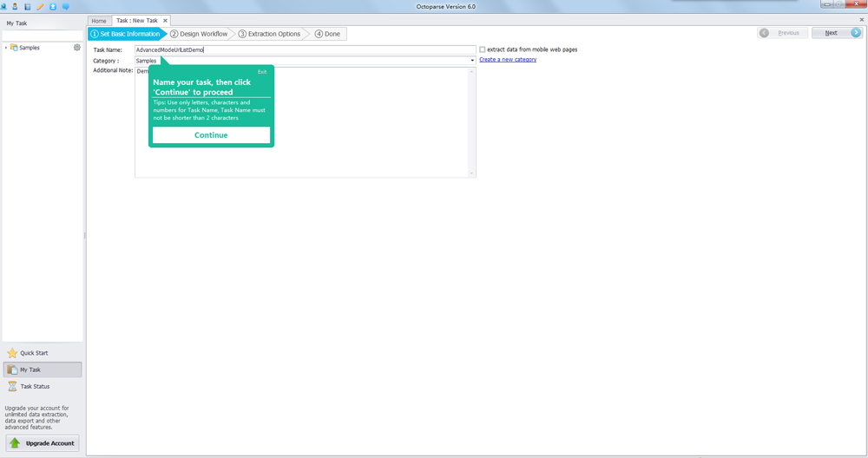Click the Task Name input field

pyautogui.click(x=304, y=49)
